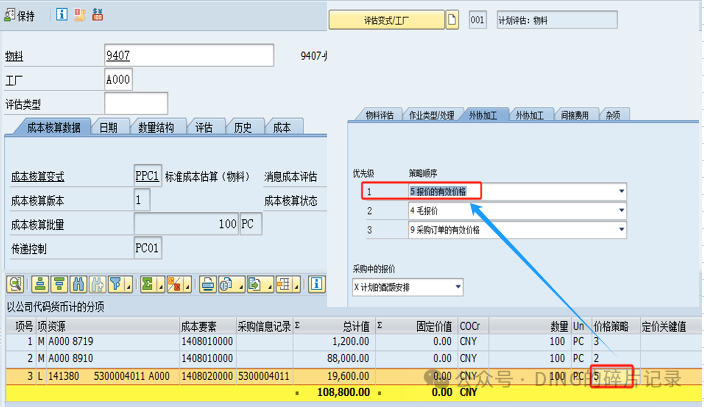Click the 保持 hold icon button
The width and height of the screenshot is (704, 407).
coord(19,15)
